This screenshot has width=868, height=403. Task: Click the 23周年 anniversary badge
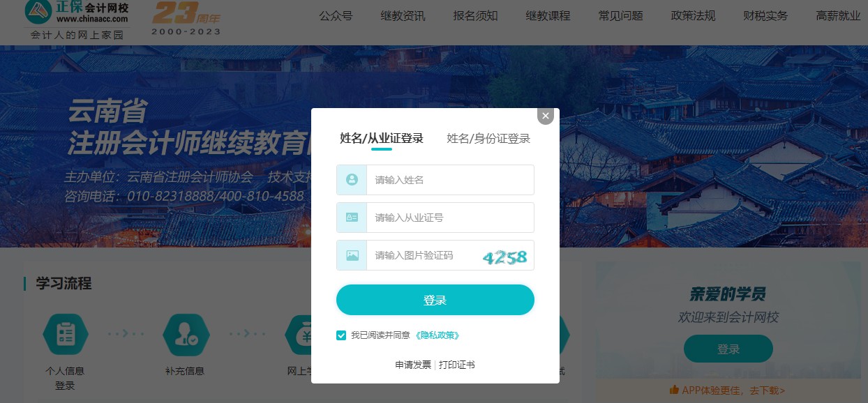tap(184, 17)
